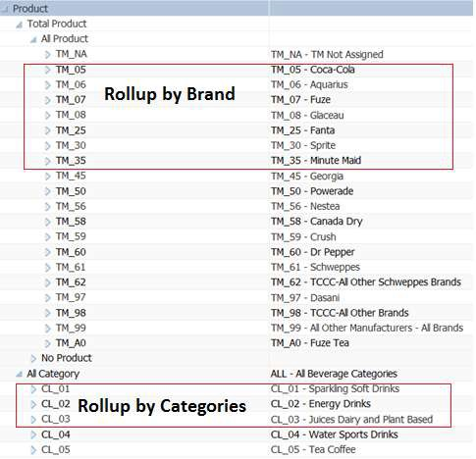The width and height of the screenshot is (476, 459).
Task: Collapse the Product root node
Action: [5, 10]
